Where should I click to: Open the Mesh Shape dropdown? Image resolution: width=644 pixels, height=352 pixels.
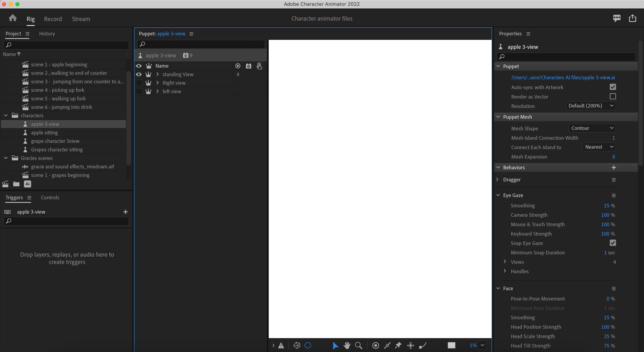(x=592, y=128)
